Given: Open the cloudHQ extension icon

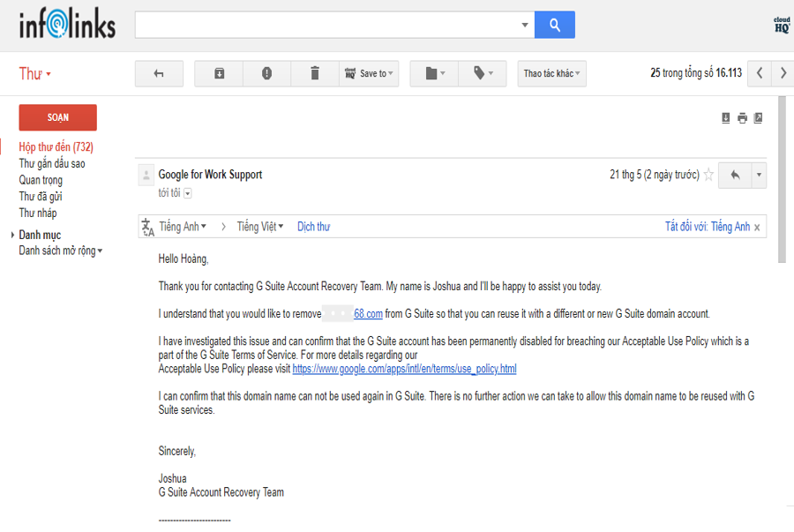Looking at the screenshot, I should (x=781, y=25).
